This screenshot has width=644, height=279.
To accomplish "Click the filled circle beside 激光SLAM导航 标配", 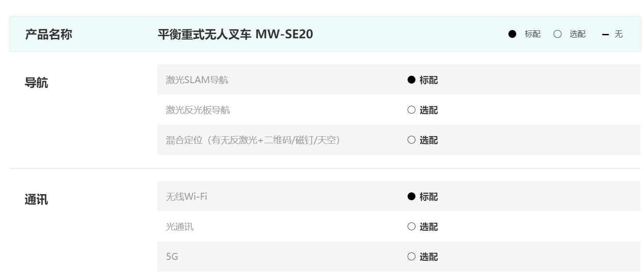I will coord(412,80).
